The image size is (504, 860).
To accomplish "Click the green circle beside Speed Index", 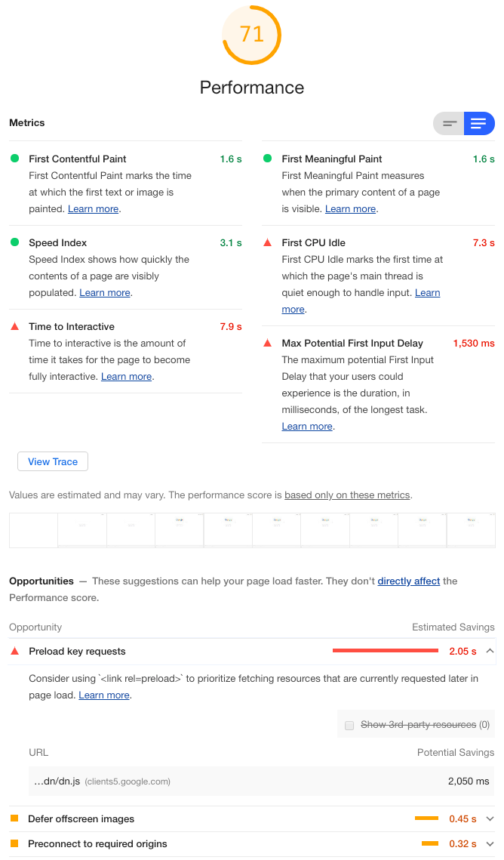I will (x=14, y=242).
